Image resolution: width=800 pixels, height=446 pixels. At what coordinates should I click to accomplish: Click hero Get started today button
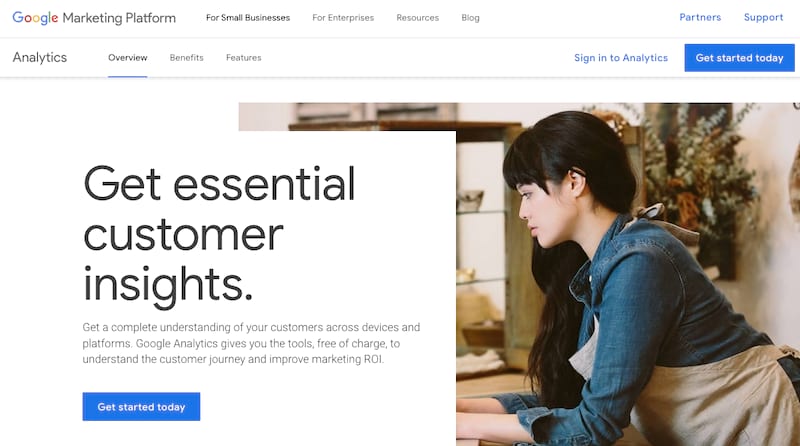tap(141, 407)
